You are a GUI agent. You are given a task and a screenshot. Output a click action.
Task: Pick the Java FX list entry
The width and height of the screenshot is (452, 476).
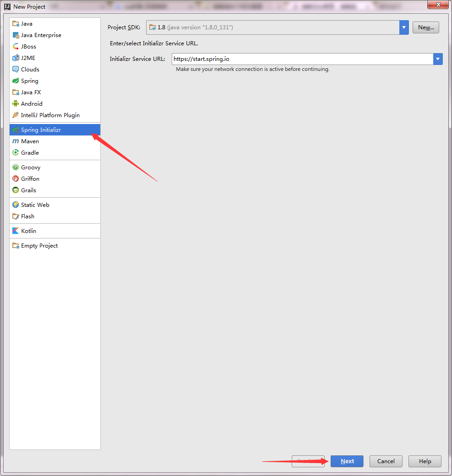[55, 92]
